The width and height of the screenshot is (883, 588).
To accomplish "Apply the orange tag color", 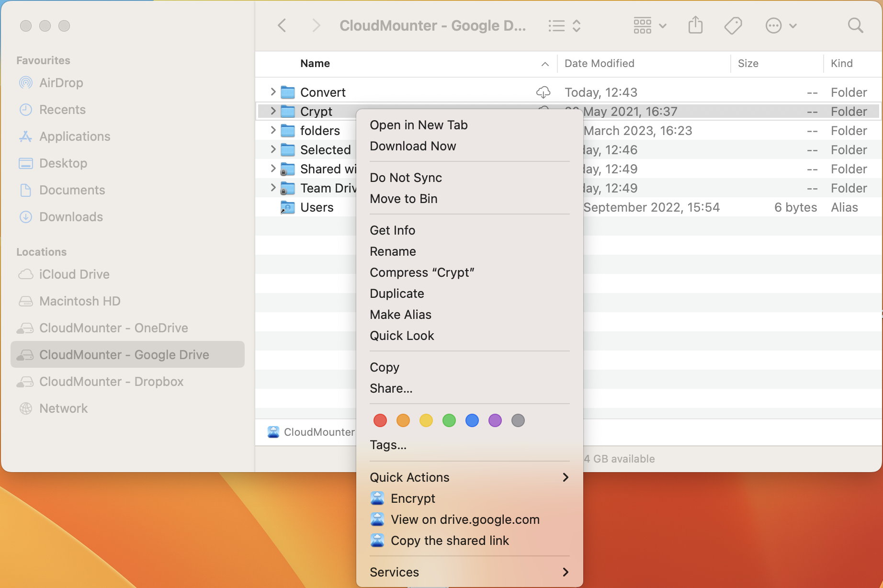I will tap(403, 420).
